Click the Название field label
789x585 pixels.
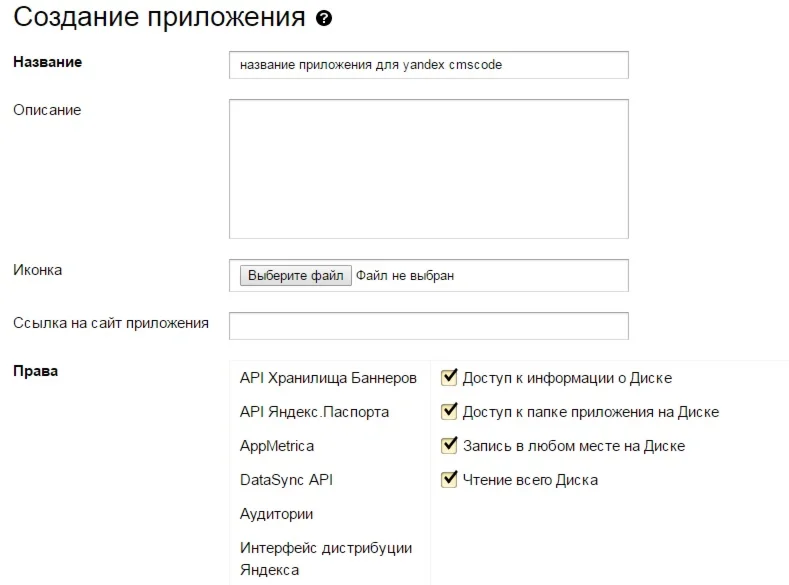47,62
